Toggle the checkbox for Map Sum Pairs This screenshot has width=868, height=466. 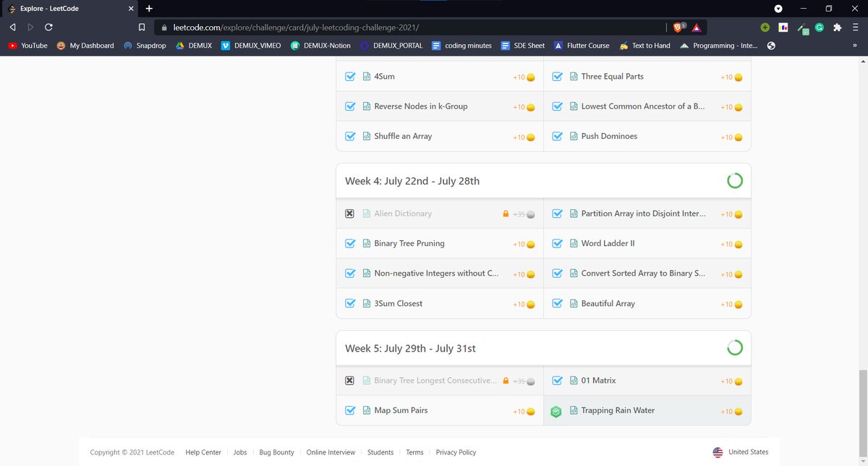tap(350, 410)
